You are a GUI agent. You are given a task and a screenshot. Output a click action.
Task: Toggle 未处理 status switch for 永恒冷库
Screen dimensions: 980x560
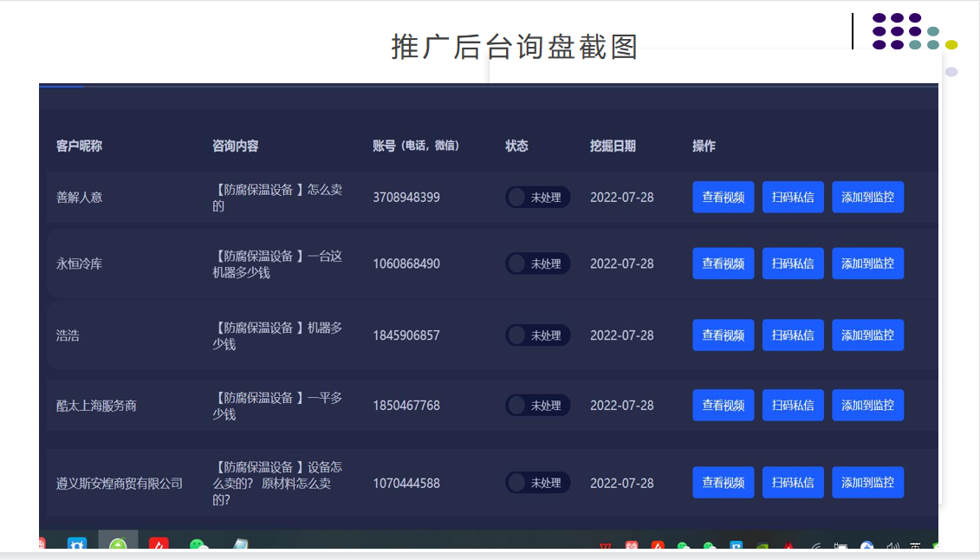tap(537, 264)
